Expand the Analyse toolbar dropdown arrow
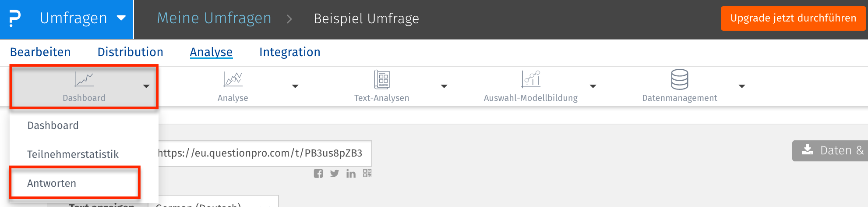 point(295,86)
